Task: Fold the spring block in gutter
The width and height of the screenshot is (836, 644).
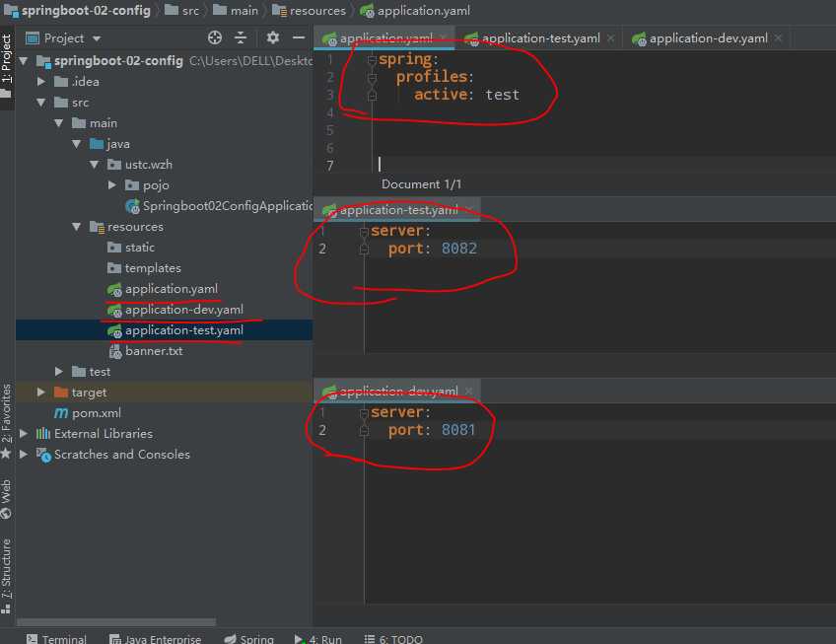Action: [372, 60]
